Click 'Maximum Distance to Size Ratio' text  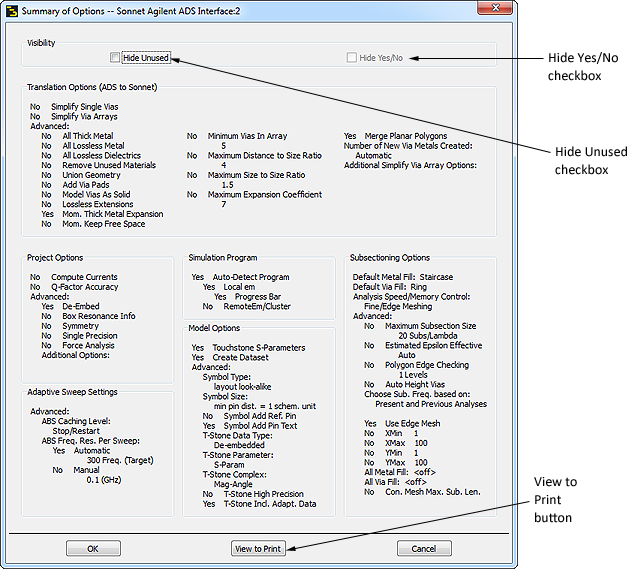tap(265, 155)
